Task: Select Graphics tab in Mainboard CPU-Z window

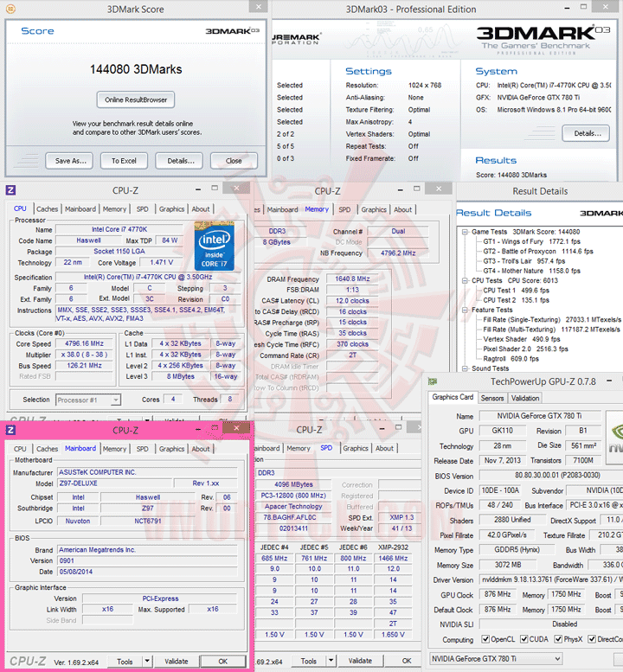Action: [171, 449]
